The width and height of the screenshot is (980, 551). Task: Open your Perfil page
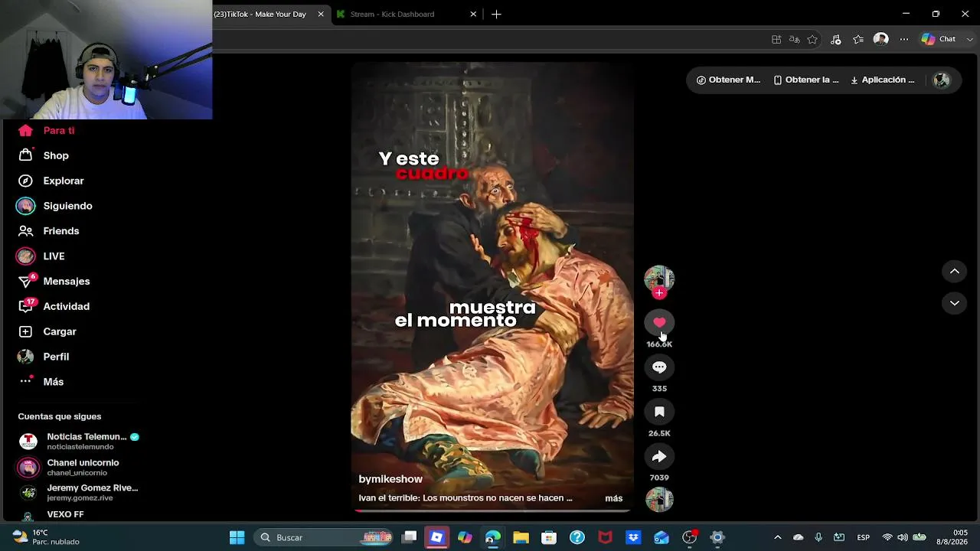(44, 357)
